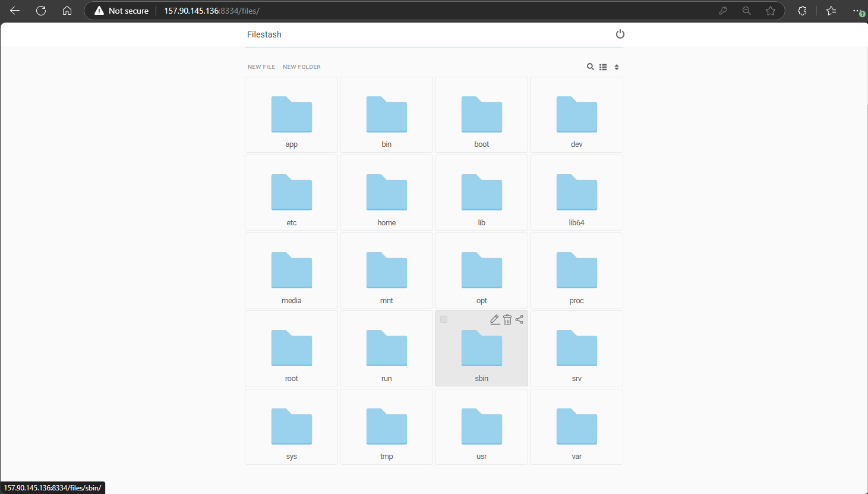Viewport: 868px width, 494px height.
Task: Click the Filestash header title
Action: point(264,34)
